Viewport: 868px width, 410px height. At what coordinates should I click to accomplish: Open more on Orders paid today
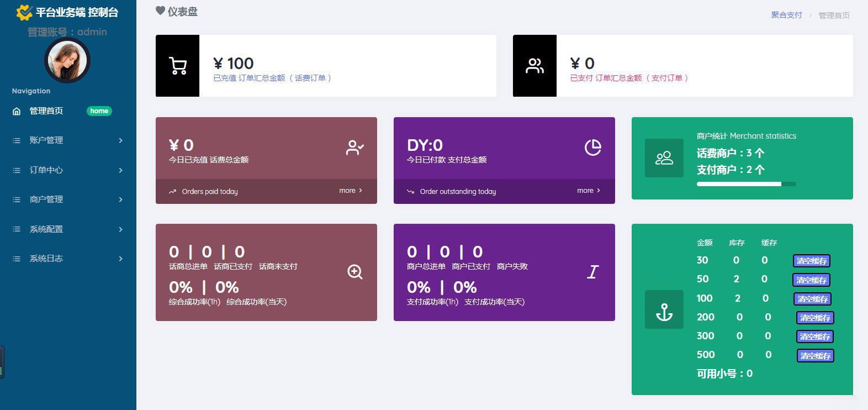point(351,191)
